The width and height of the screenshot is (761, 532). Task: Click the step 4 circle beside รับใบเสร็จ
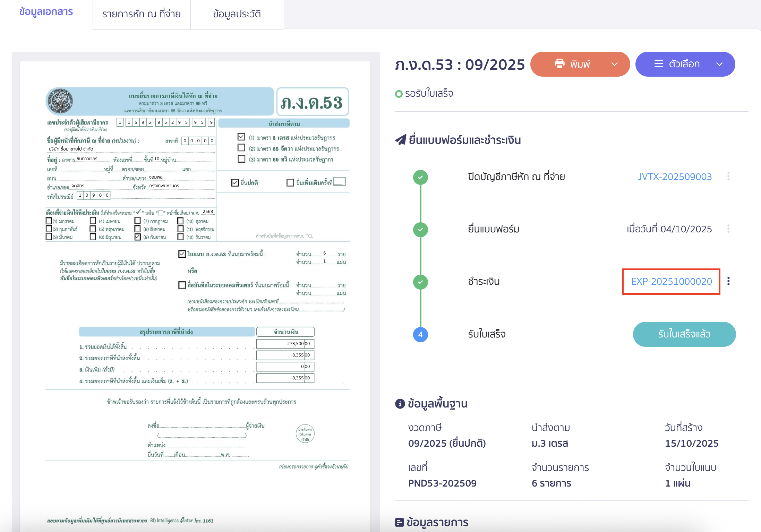[421, 335]
